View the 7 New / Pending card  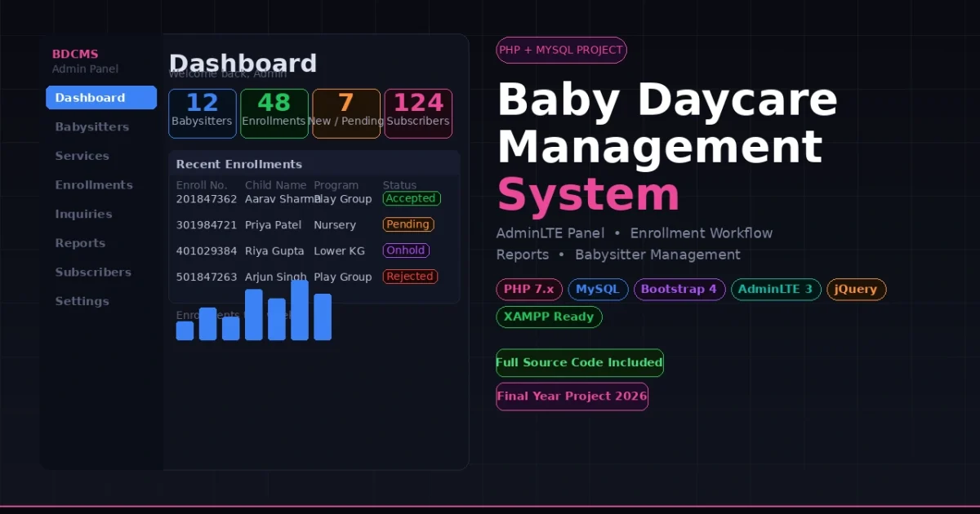[x=346, y=113]
